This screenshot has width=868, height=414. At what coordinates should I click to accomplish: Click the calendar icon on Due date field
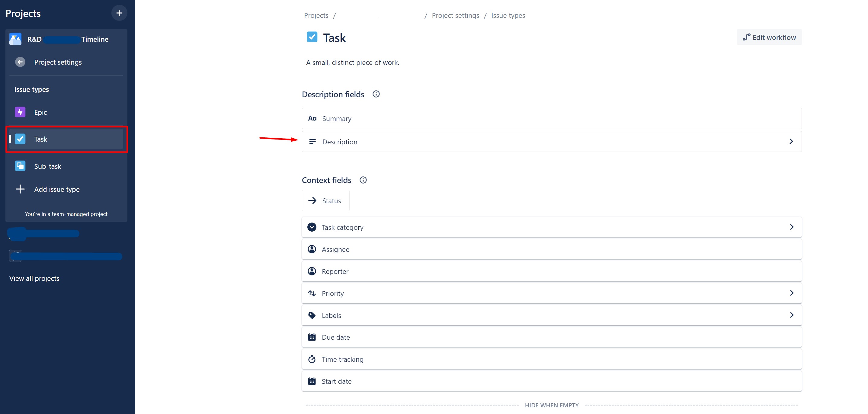click(312, 337)
